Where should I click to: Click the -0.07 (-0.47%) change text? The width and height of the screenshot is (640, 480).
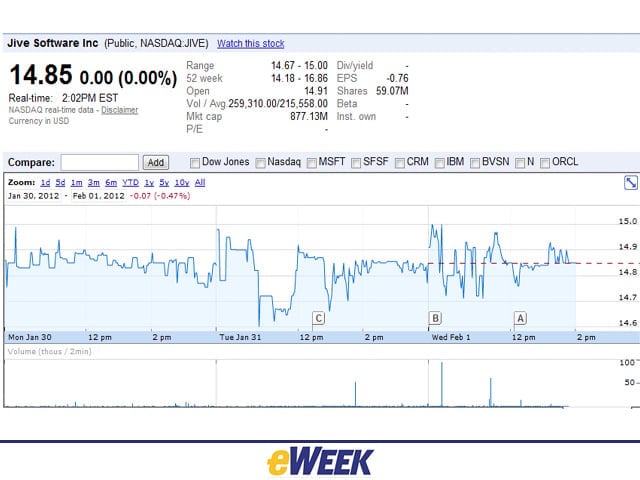pos(160,196)
